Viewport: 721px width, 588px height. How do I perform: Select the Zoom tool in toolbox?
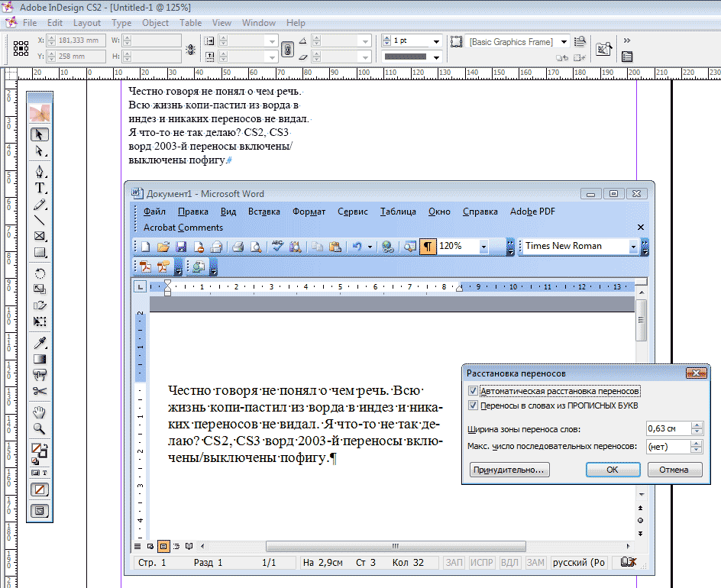coord(40,428)
